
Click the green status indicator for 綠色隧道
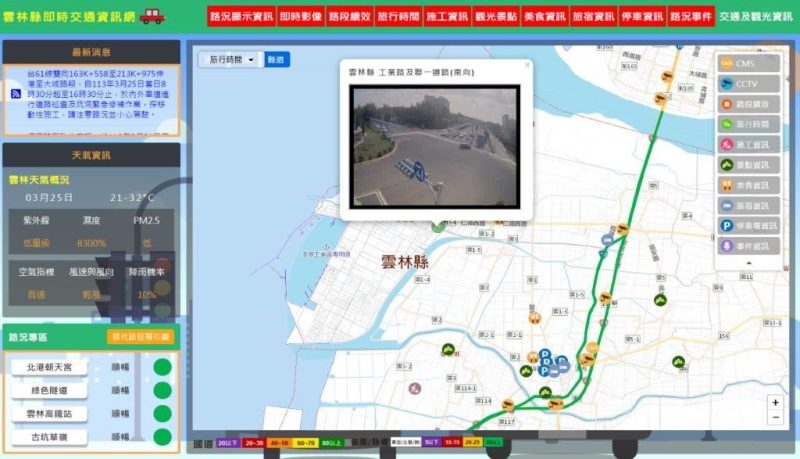point(162,391)
